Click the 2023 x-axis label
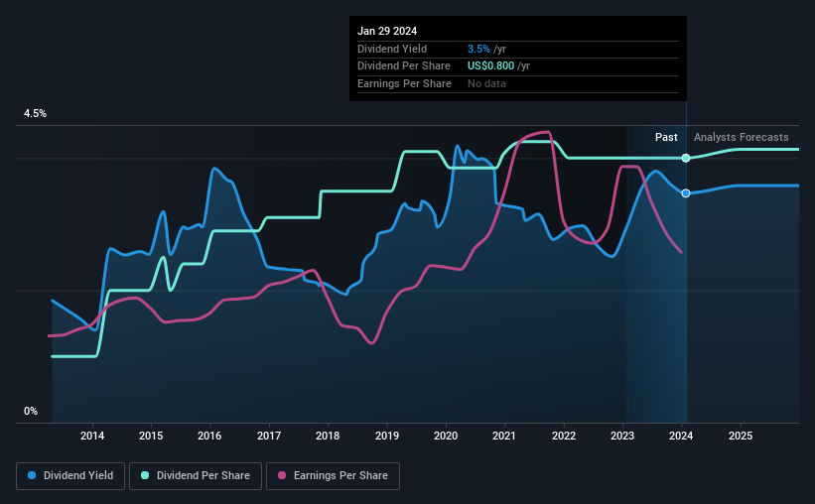This screenshot has width=815, height=504. (x=622, y=436)
